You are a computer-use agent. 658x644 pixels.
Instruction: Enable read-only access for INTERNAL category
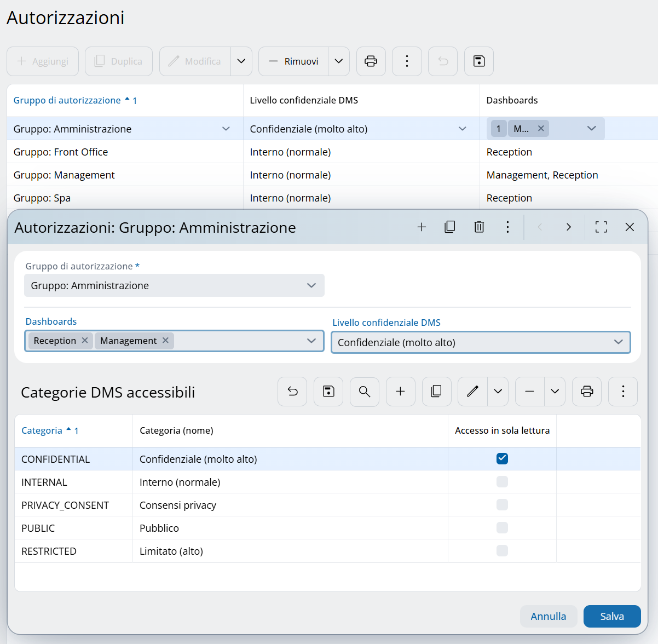(502, 482)
